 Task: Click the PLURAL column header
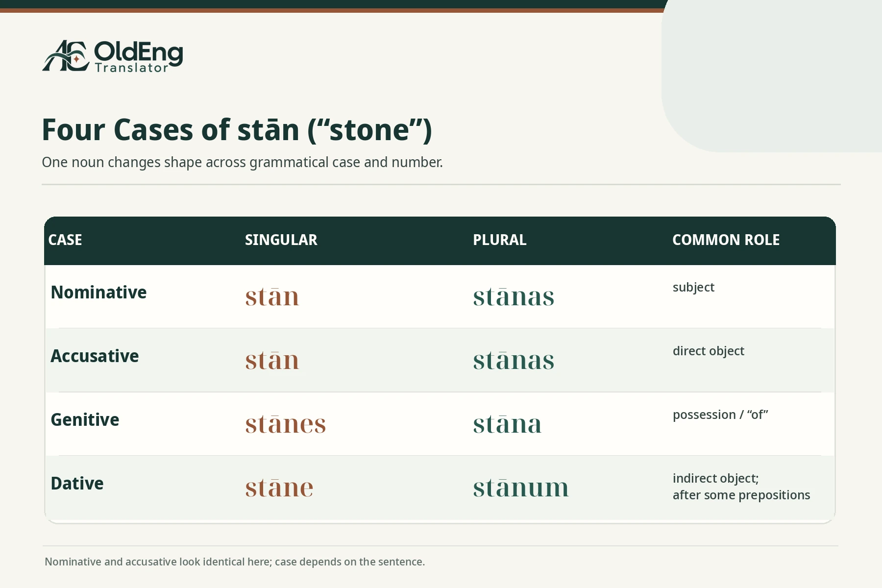pyautogui.click(x=500, y=240)
